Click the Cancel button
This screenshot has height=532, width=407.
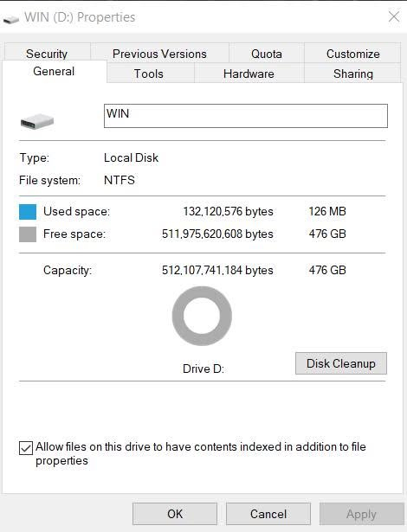point(268,514)
